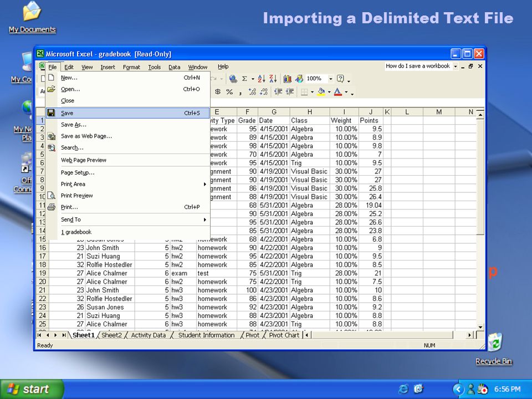Screen dimensions: 532x399
Task: Select Print in the File menu
Action: [127, 207]
